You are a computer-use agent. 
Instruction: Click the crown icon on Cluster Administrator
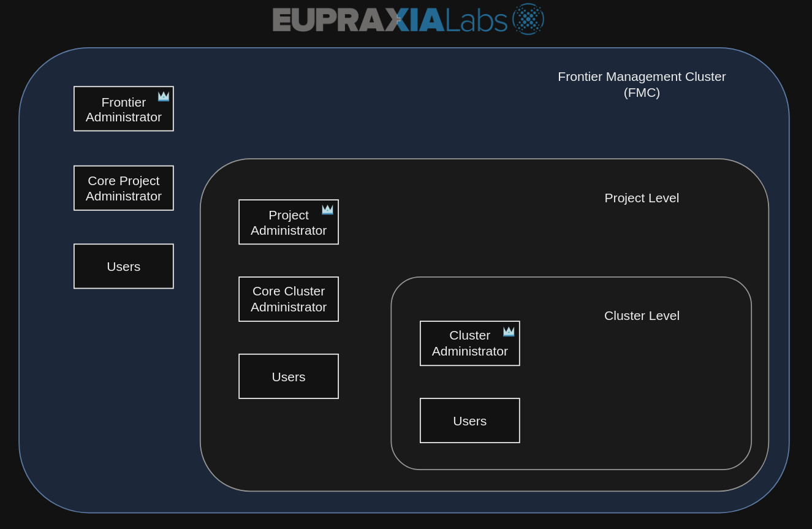509,332
